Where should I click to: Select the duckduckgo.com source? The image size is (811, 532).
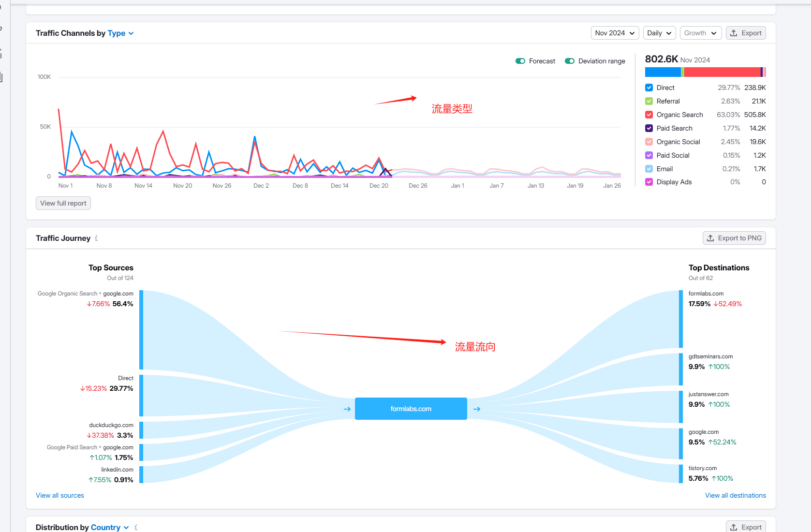[x=111, y=425]
